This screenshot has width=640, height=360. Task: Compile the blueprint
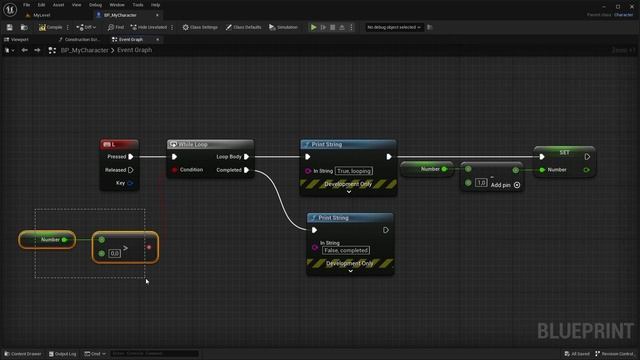pos(50,27)
